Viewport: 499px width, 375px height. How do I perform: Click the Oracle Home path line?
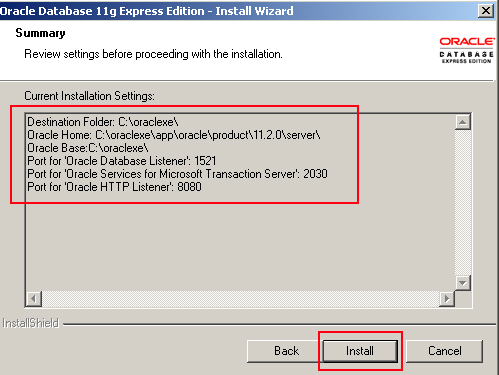(x=174, y=135)
